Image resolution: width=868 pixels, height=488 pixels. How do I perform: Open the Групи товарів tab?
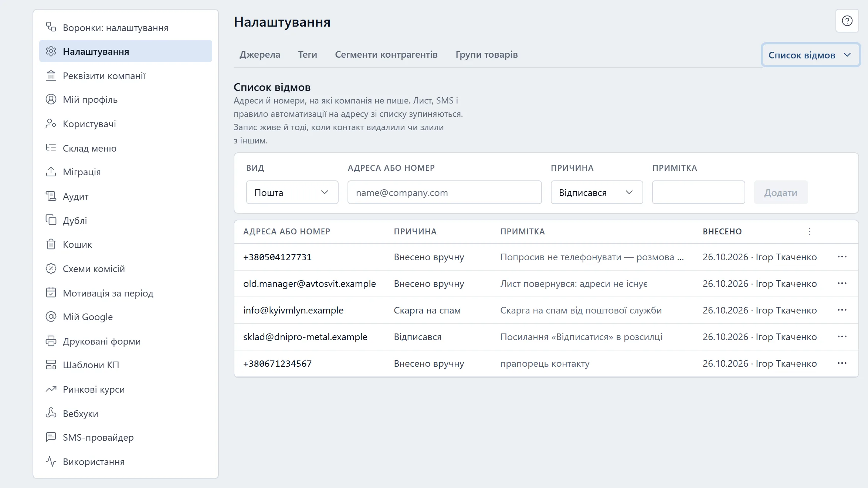pyautogui.click(x=486, y=54)
